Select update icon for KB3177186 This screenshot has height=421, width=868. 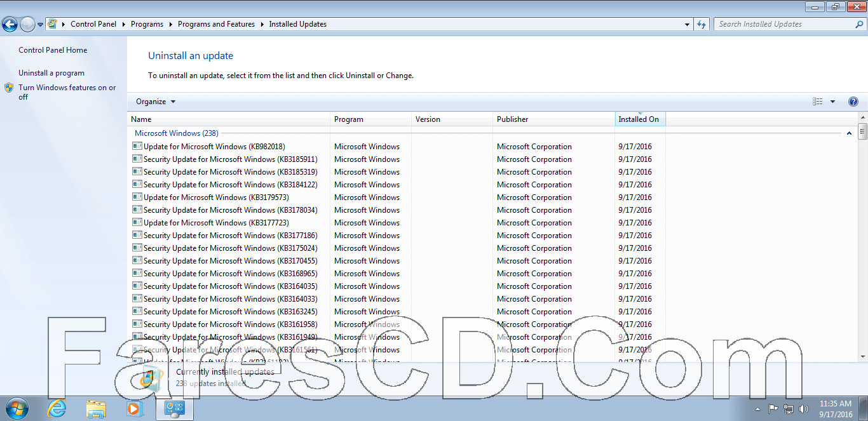coord(137,235)
